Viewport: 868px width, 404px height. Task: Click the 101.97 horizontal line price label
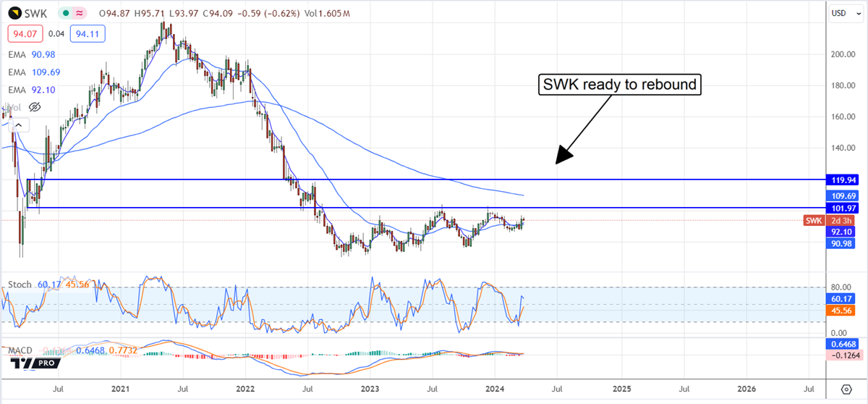click(842, 208)
